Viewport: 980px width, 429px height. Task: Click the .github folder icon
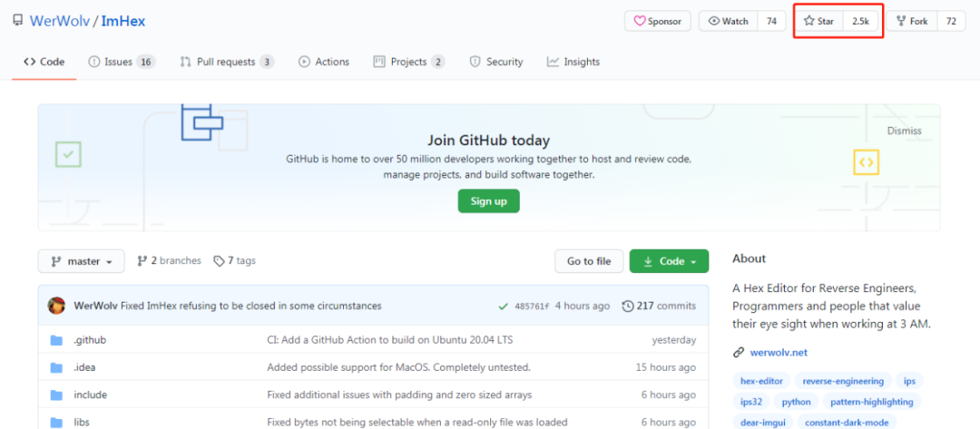tap(56, 340)
